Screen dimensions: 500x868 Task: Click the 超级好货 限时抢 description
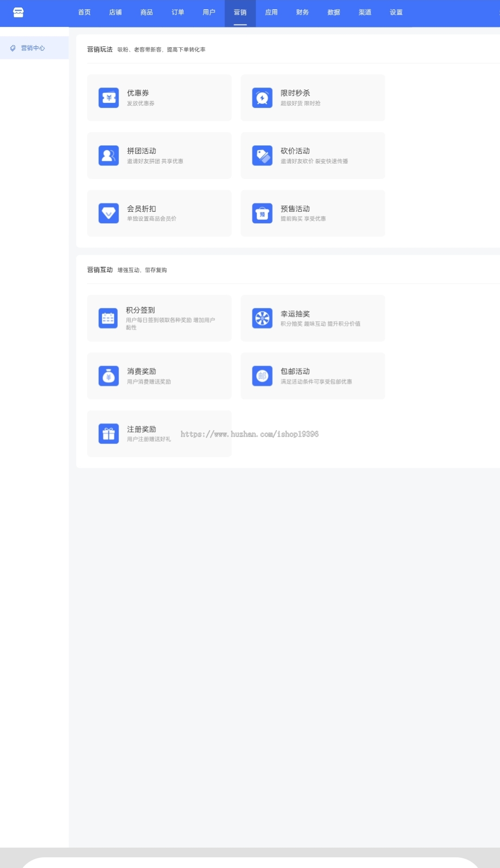pyautogui.click(x=301, y=103)
